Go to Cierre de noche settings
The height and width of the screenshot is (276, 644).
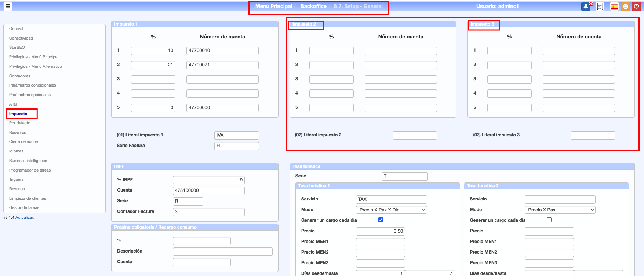click(23, 141)
